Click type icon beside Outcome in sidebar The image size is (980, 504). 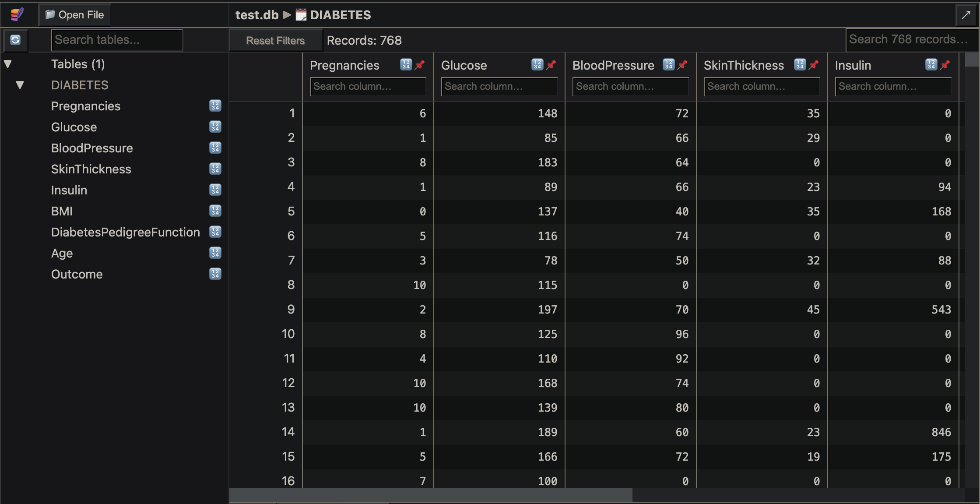pyautogui.click(x=215, y=274)
